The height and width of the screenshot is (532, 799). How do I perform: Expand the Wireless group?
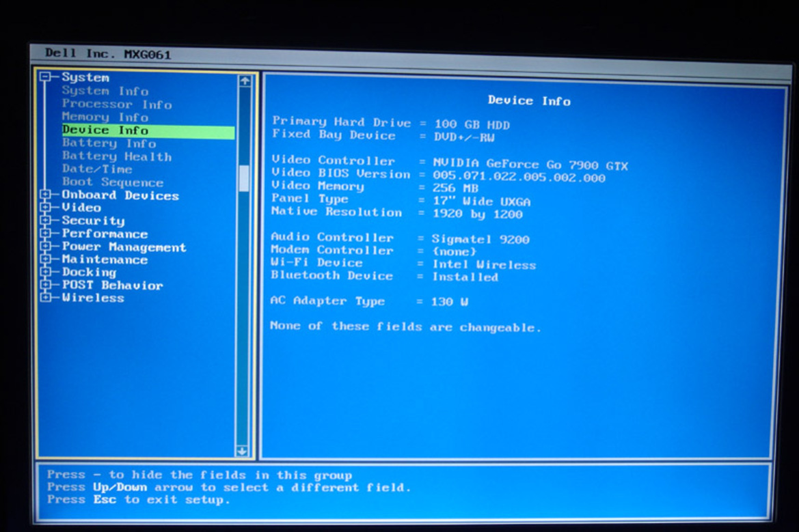46,297
